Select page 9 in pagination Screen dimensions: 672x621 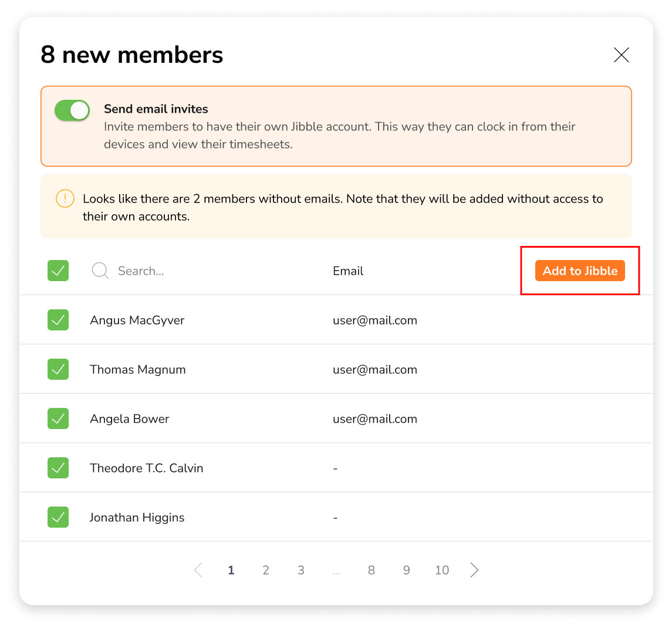[x=406, y=570]
